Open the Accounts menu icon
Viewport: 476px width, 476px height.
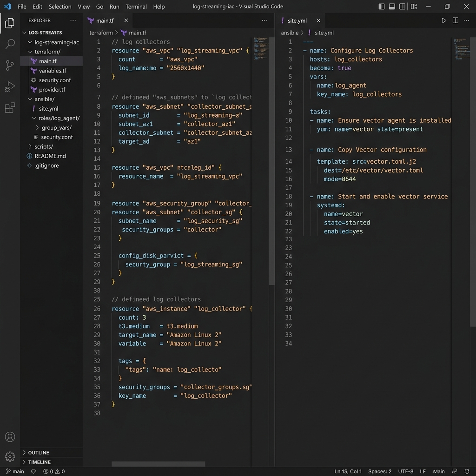10,436
